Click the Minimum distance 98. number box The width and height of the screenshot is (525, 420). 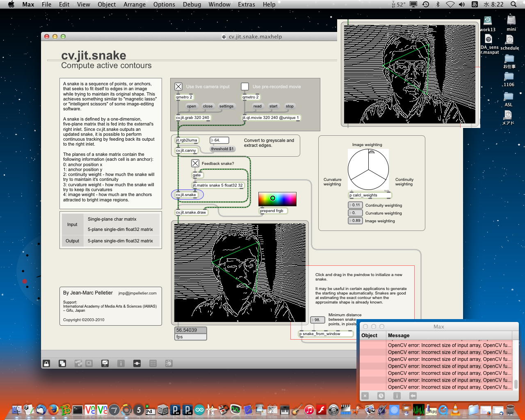[x=317, y=320]
